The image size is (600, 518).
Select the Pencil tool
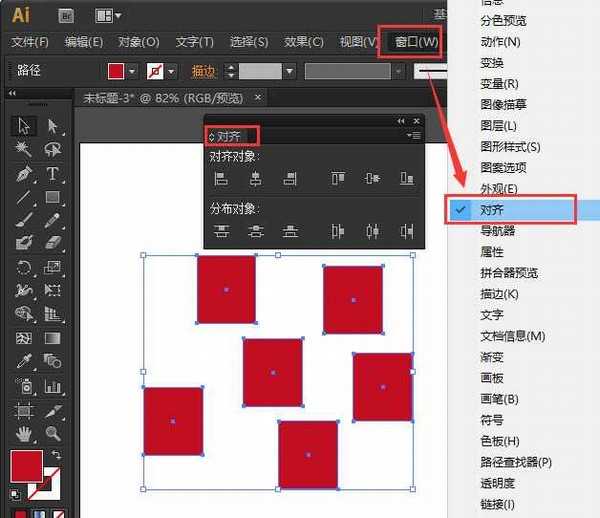coord(52,220)
